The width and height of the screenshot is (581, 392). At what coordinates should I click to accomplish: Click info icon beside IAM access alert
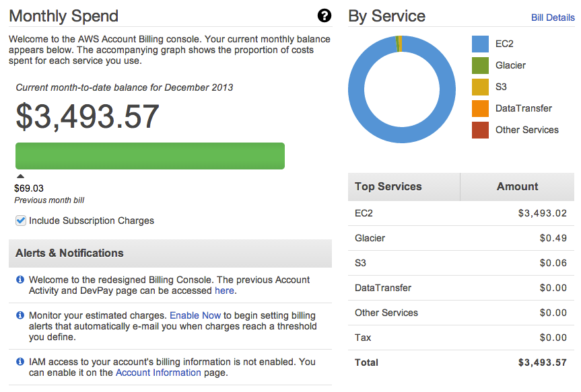pyautogui.click(x=20, y=362)
